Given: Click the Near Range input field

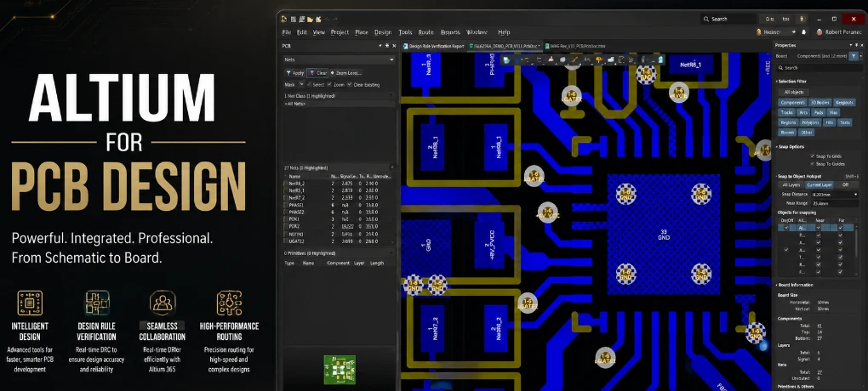Looking at the screenshot, I should (834, 203).
